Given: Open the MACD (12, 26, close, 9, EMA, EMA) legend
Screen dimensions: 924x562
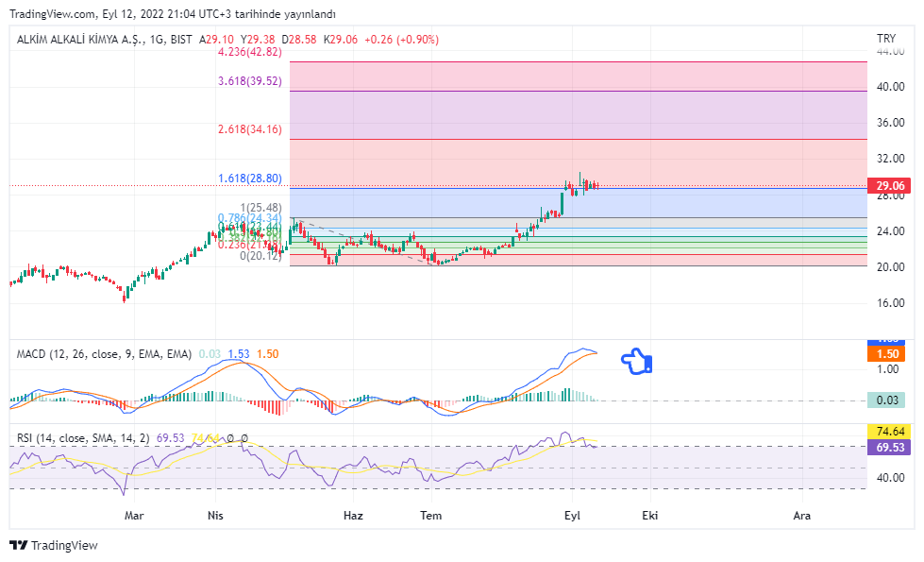Looking at the screenshot, I should click(105, 354).
